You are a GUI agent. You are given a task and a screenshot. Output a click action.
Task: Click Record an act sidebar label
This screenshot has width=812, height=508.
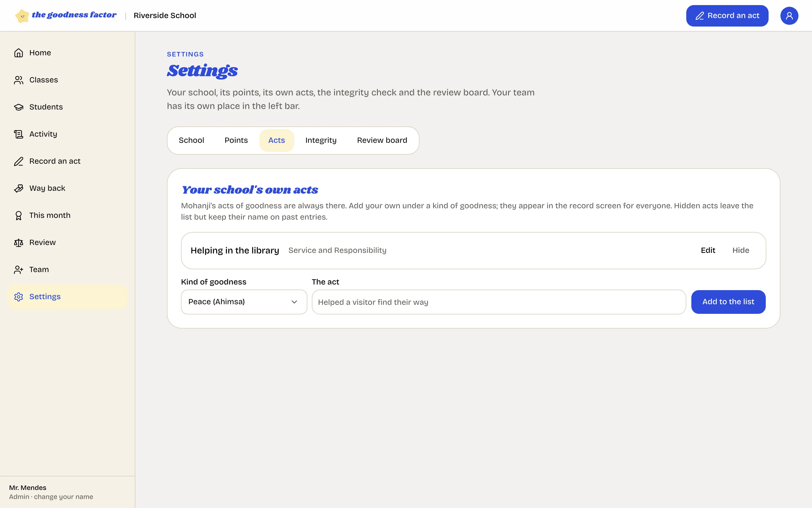point(55,161)
